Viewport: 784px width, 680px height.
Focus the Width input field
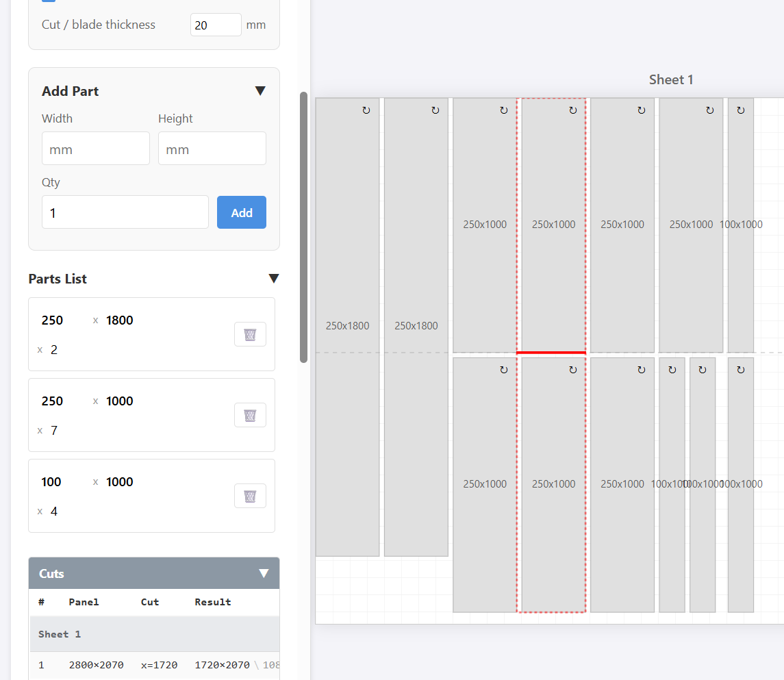96,149
